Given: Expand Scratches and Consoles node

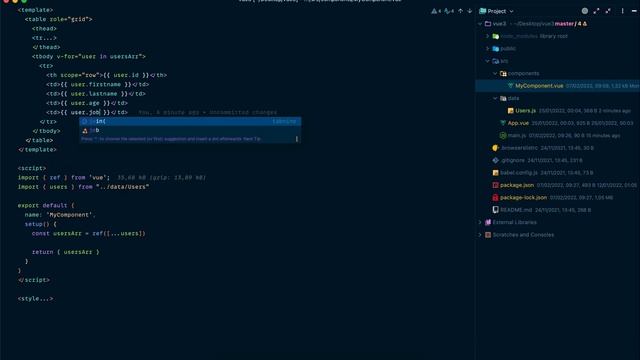Looking at the screenshot, I should 480,235.
